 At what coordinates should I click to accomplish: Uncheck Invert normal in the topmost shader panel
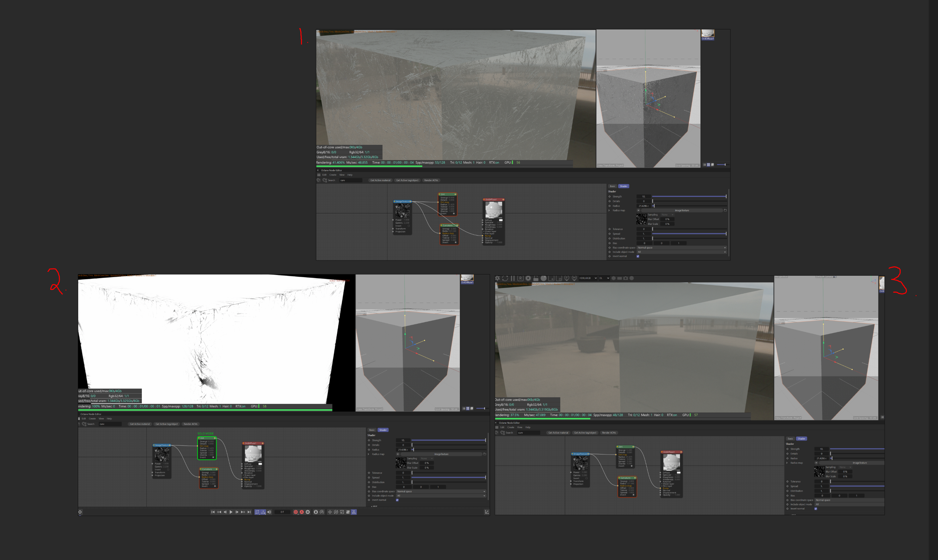(638, 256)
